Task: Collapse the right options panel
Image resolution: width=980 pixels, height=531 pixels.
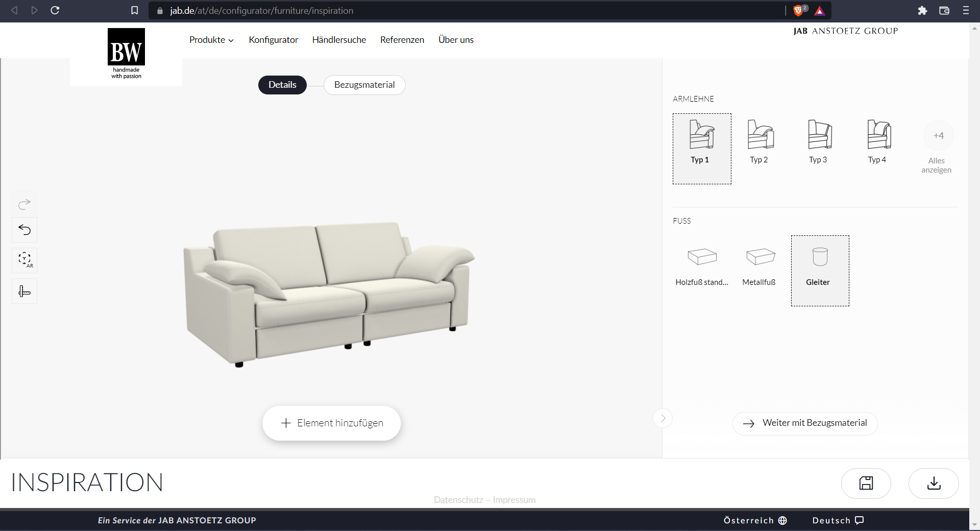Action: (x=662, y=418)
